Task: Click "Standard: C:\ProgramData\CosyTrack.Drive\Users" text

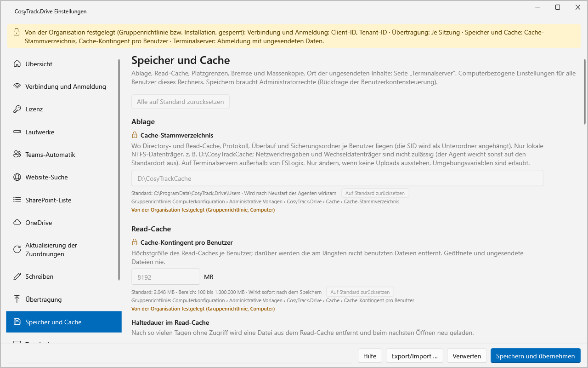Action: click(186, 193)
